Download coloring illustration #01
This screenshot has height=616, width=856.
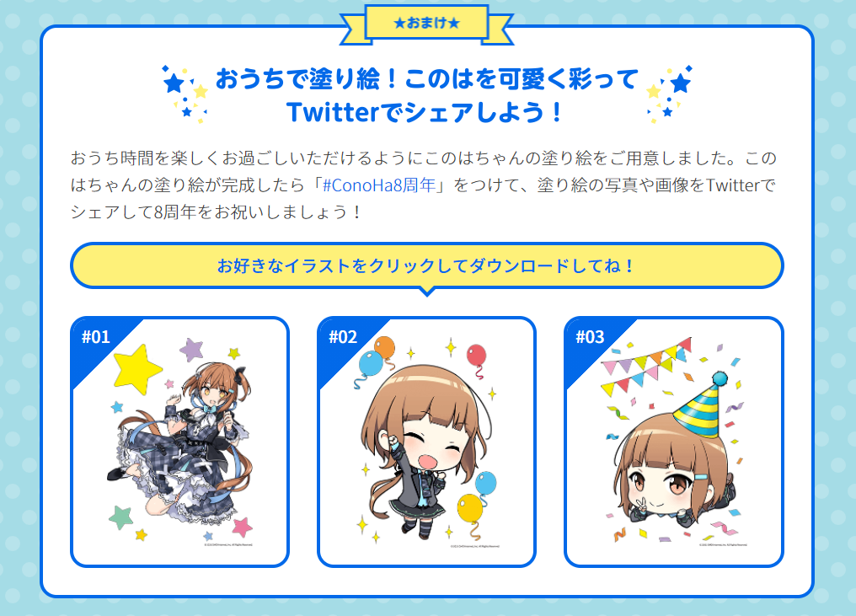point(179,442)
